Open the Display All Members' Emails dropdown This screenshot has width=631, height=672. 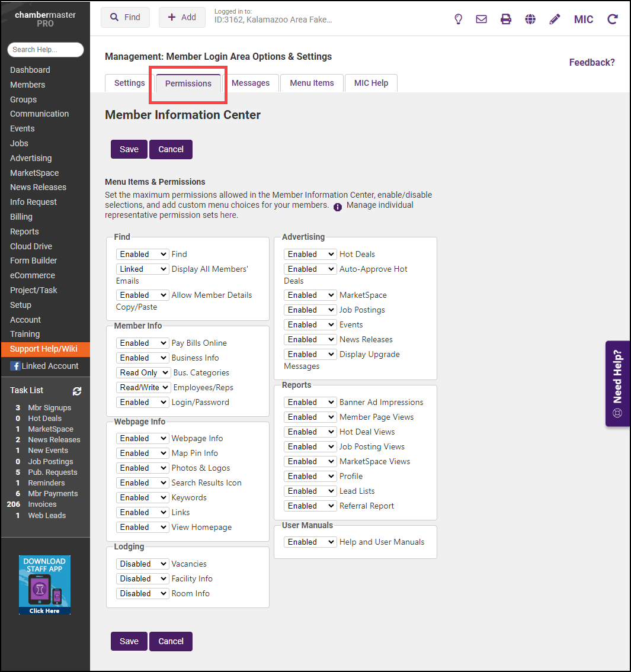tap(143, 269)
